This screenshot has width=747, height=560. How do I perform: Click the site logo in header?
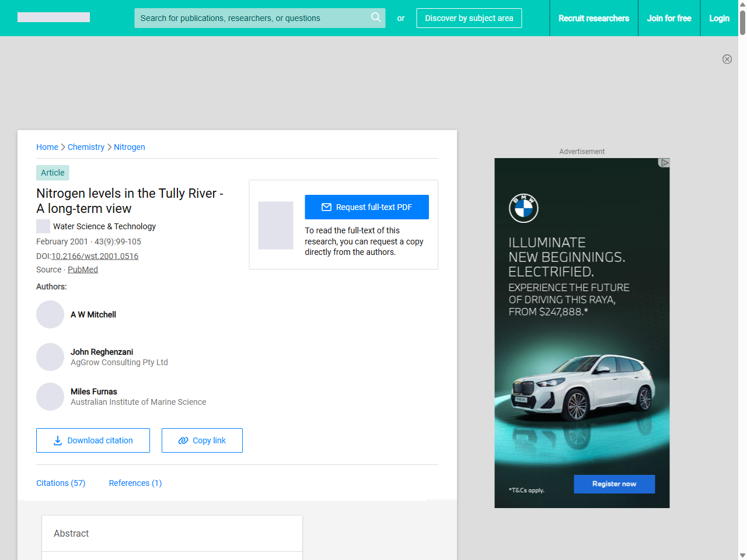click(54, 17)
